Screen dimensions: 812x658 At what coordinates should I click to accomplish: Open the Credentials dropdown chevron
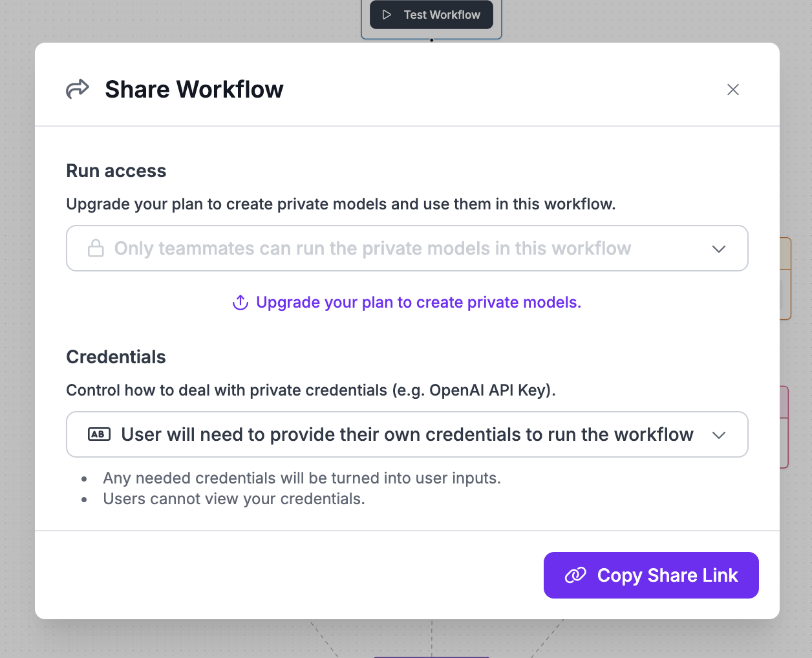pyautogui.click(x=719, y=435)
